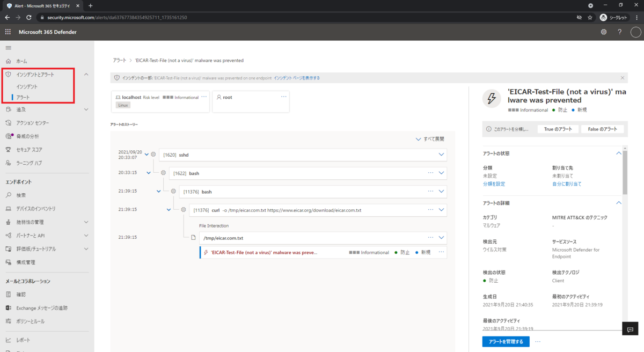
Task: Click 自分に割り当て link
Action: [x=567, y=184]
